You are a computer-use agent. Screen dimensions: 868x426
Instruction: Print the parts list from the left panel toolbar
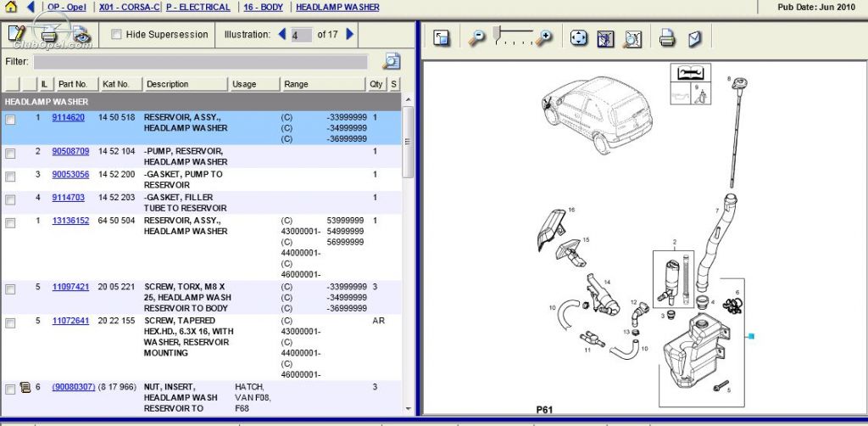(48, 36)
